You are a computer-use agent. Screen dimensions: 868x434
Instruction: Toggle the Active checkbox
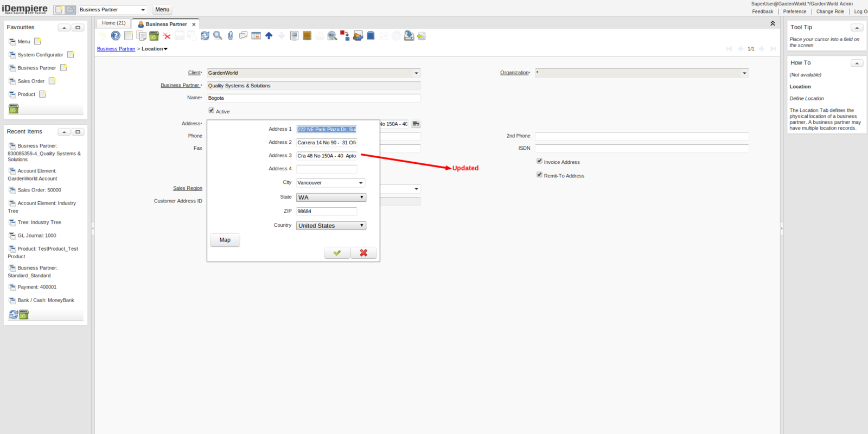(212, 111)
